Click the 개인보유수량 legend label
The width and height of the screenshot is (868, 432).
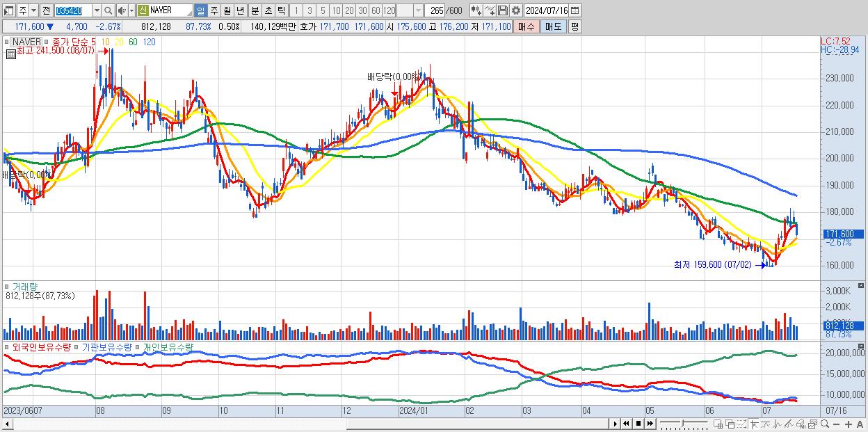168,346
